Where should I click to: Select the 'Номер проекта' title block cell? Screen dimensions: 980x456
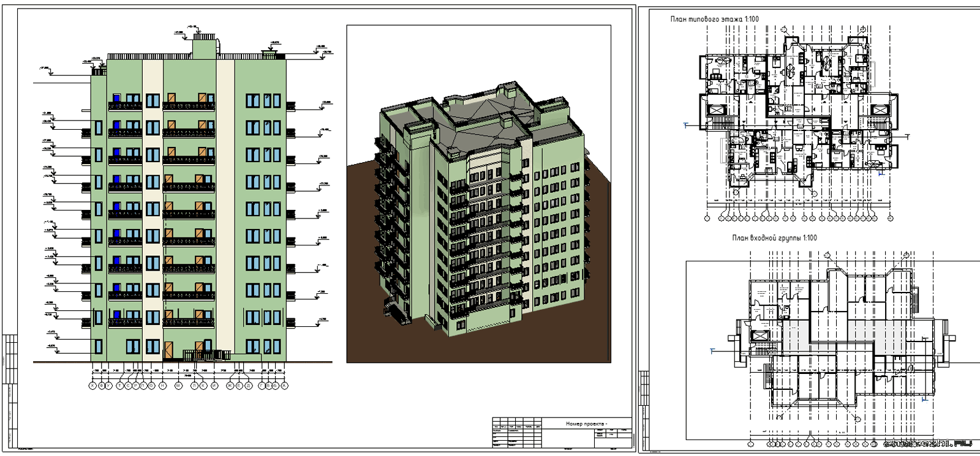pyautogui.click(x=586, y=424)
